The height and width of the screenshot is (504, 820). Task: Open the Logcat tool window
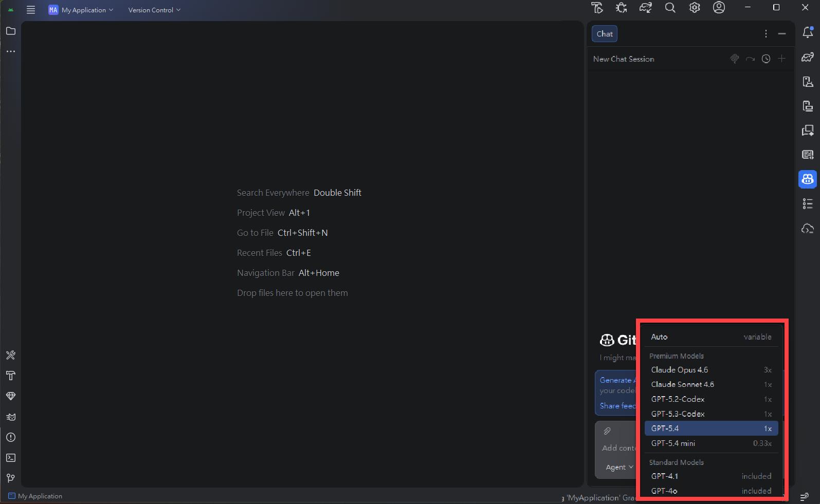11,417
